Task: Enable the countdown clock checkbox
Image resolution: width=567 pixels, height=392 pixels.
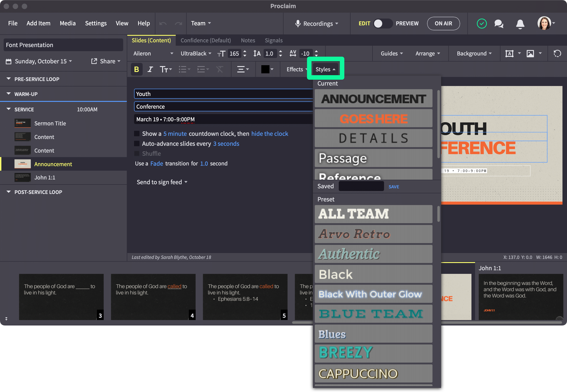Action: 137,134
